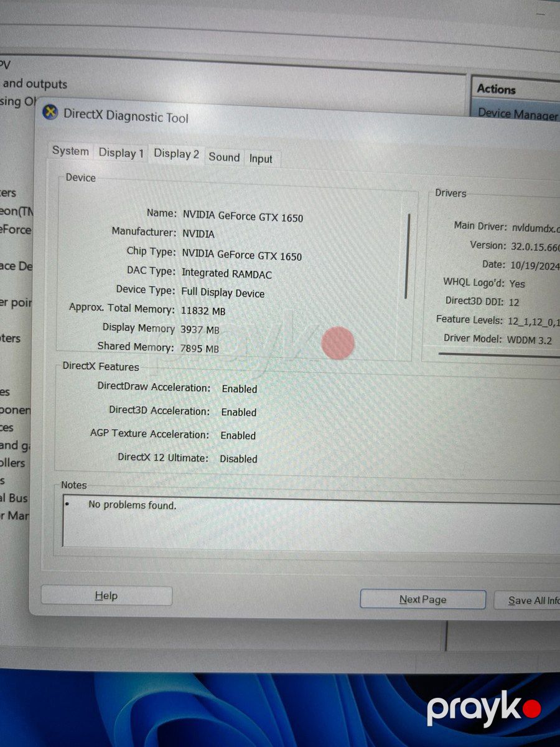Open the Input tab
This screenshot has height=747, width=560.
[261, 159]
